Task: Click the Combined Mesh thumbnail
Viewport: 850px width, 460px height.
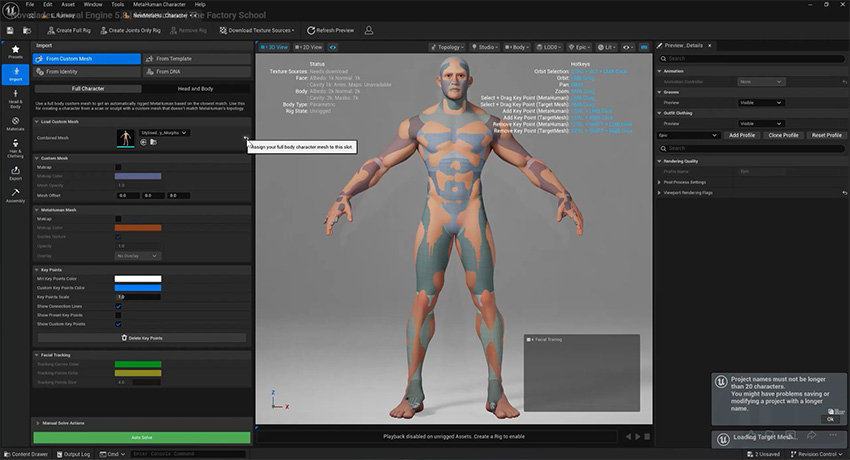Action: tap(126, 138)
